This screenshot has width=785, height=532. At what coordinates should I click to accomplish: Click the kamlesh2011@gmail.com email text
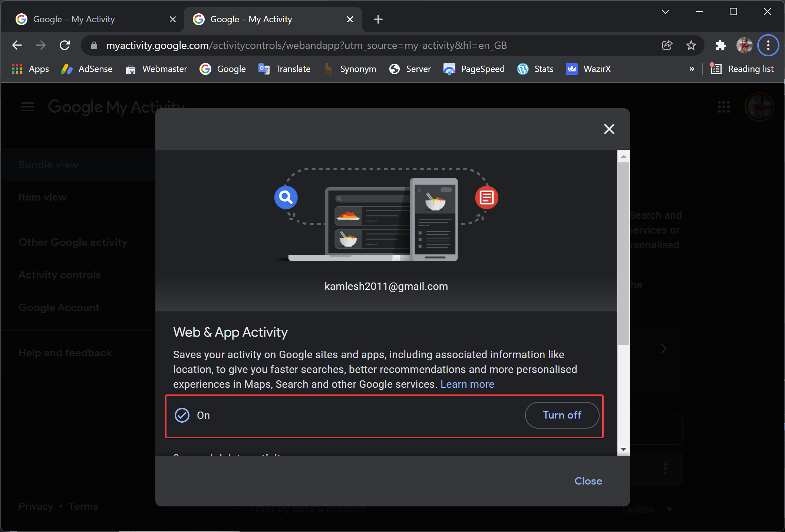click(386, 286)
